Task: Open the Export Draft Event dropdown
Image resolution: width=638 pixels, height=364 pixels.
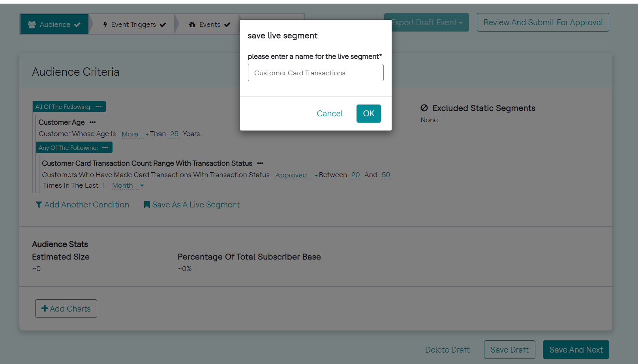Action: coord(426,22)
